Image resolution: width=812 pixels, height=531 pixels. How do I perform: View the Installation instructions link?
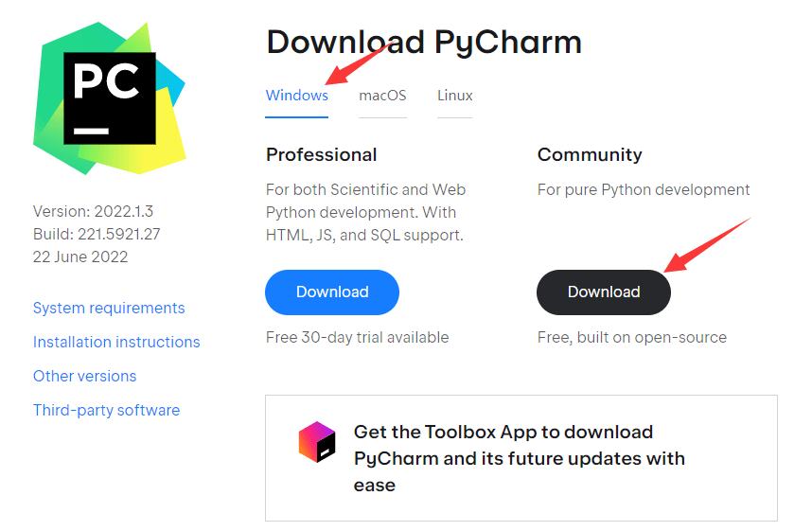(x=116, y=342)
